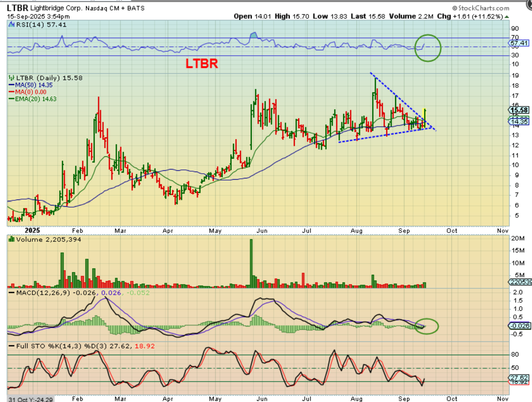Click the 80 label on the stochastic axis
Image resolution: width=532 pixels, height=402 pixels.
pos(515,355)
